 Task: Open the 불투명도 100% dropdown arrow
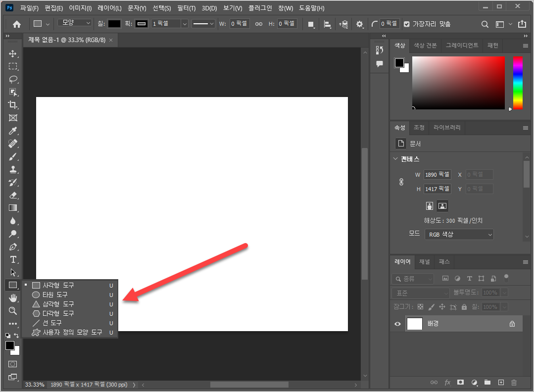click(504, 293)
